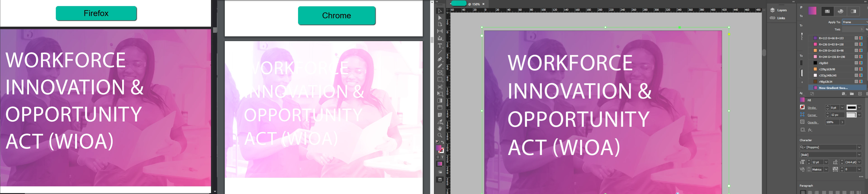Viewport: 868px width, 194px height.
Task: Select the Scissors tool
Action: [440, 87]
